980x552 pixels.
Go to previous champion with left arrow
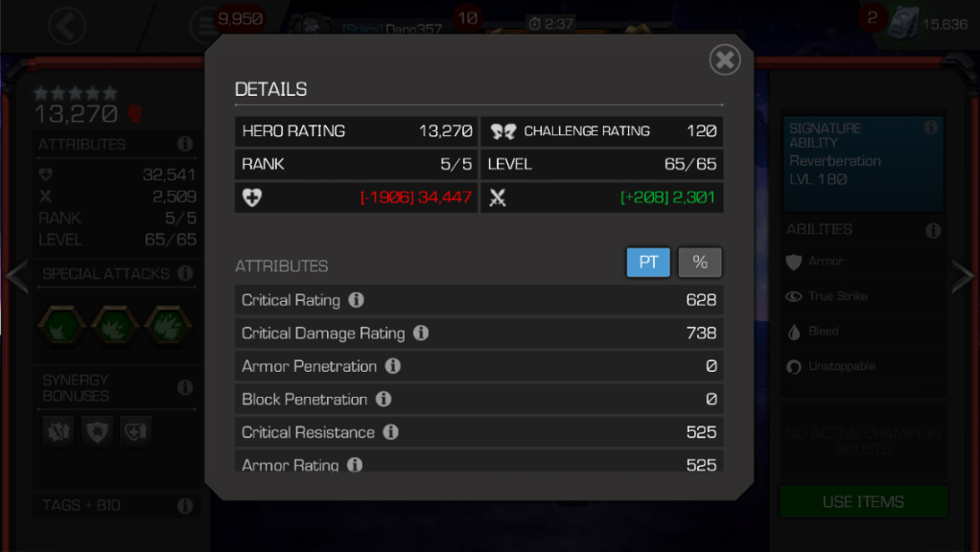pyautogui.click(x=17, y=275)
